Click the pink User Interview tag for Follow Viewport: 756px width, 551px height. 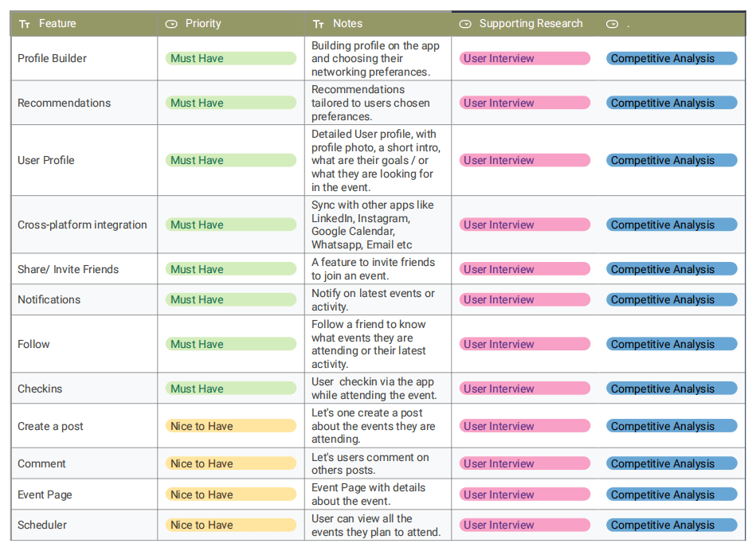(x=524, y=344)
